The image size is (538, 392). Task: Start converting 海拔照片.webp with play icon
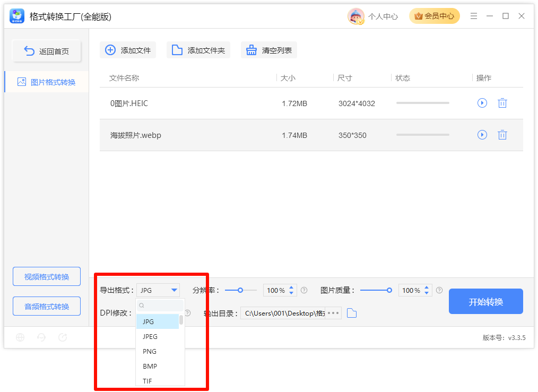482,135
